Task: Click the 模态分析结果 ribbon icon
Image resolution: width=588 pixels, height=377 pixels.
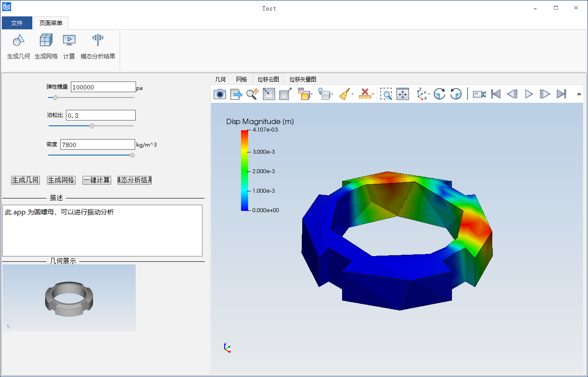Action: point(98,40)
